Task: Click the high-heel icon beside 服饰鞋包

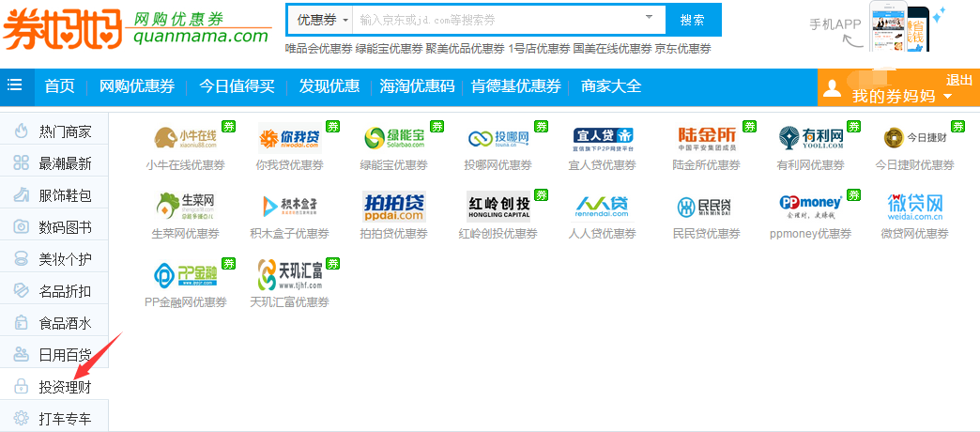Action: [22, 195]
